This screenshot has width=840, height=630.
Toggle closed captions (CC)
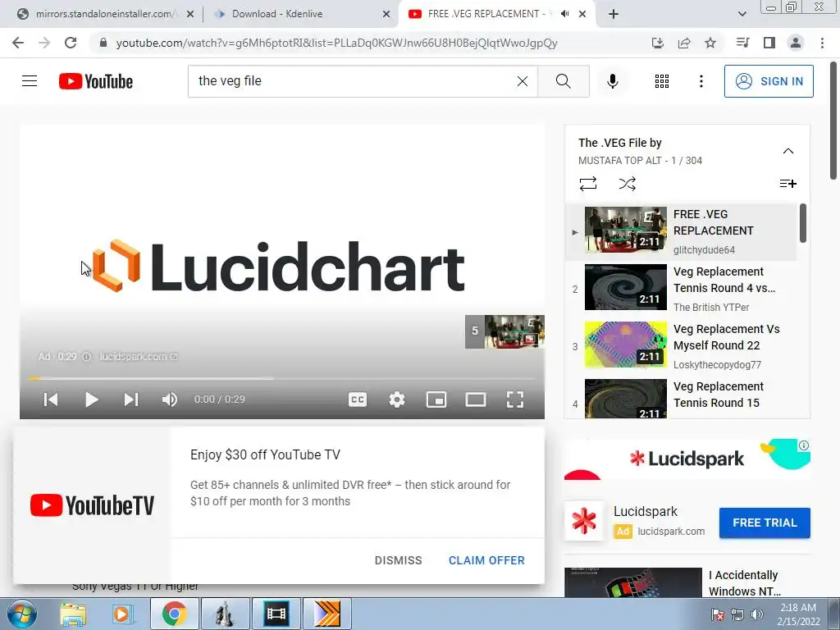point(358,399)
